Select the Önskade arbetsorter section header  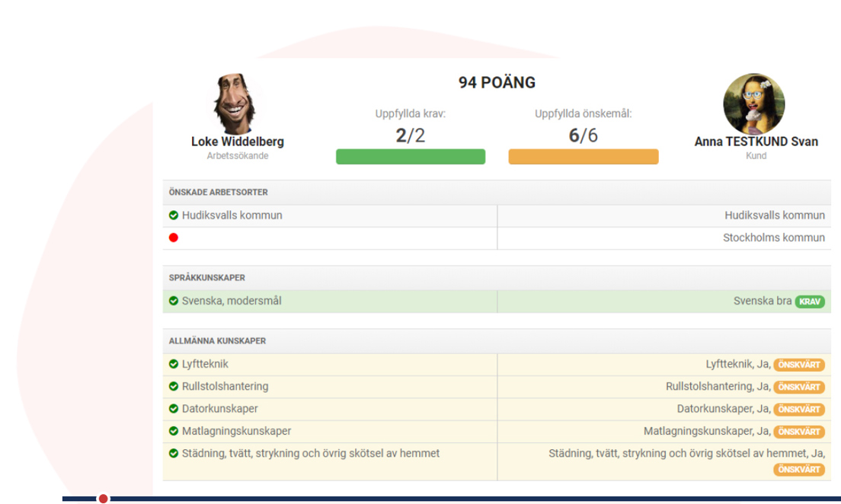(218, 192)
